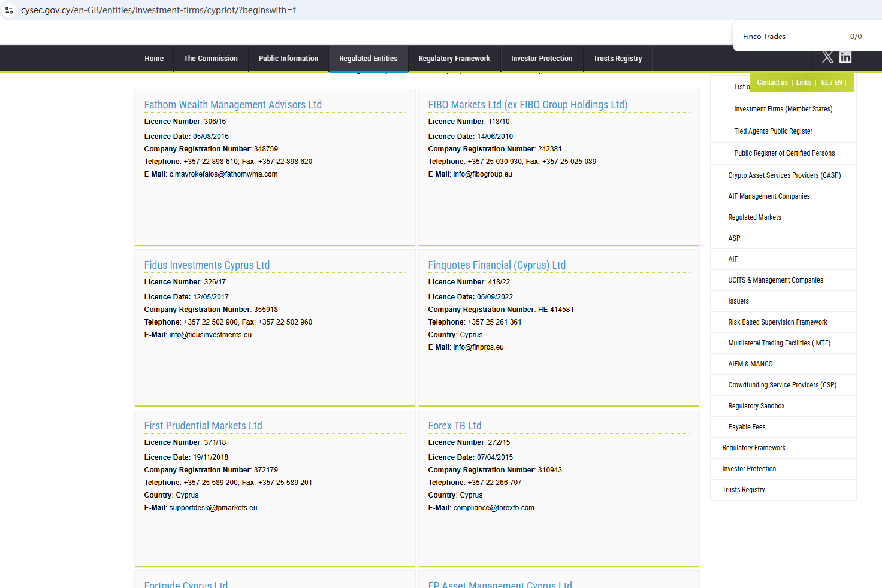Click the browser address bar URL

point(158,10)
